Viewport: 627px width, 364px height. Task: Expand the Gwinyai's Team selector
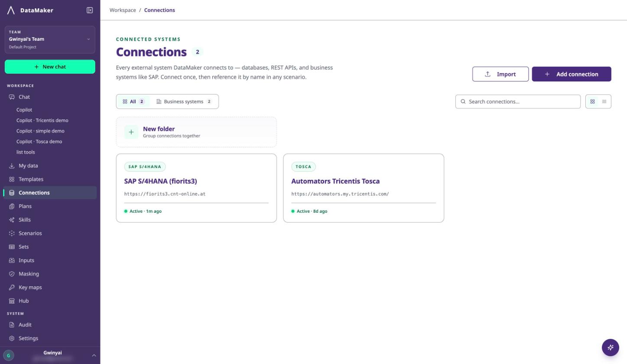(50, 39)
